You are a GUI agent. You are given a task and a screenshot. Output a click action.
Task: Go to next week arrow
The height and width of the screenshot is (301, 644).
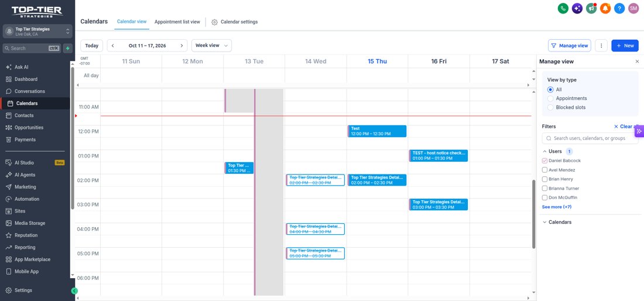(181, 46)
